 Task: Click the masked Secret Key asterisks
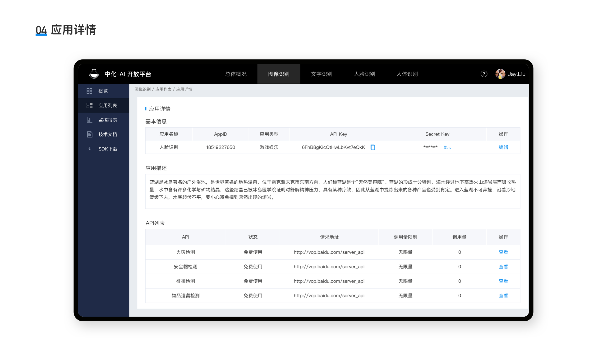point(430,147)
